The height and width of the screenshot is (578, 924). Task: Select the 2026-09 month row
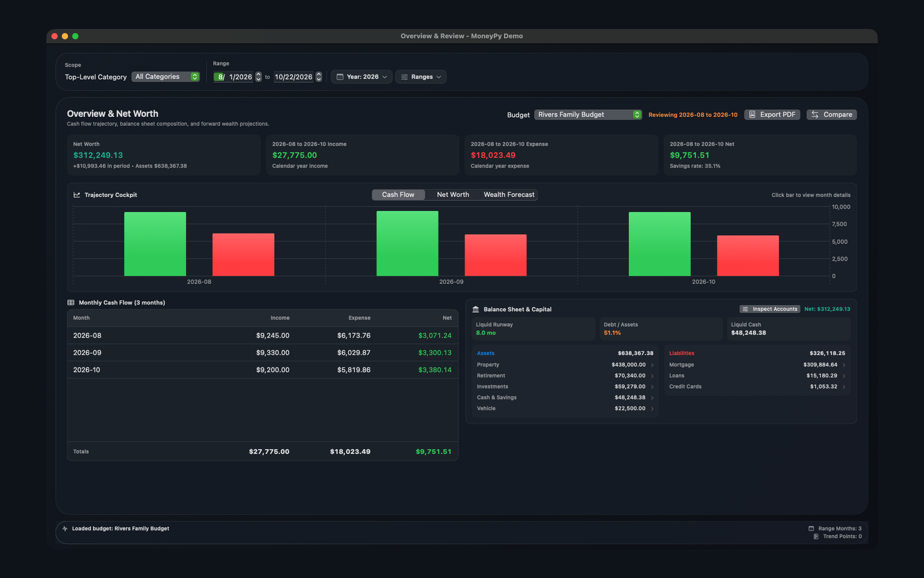(263, 353)
